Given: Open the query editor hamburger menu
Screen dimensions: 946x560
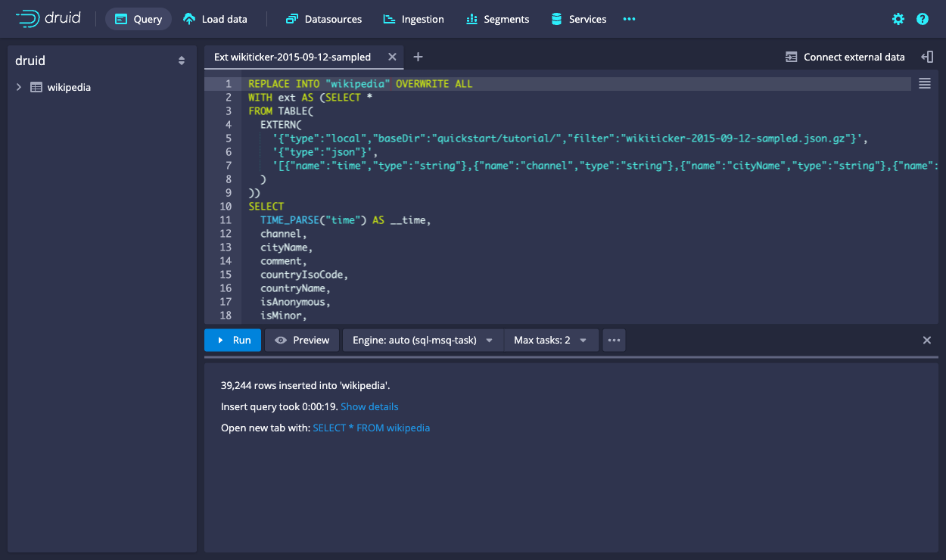Looking at the screenshot, I should (x=924, y=84).
